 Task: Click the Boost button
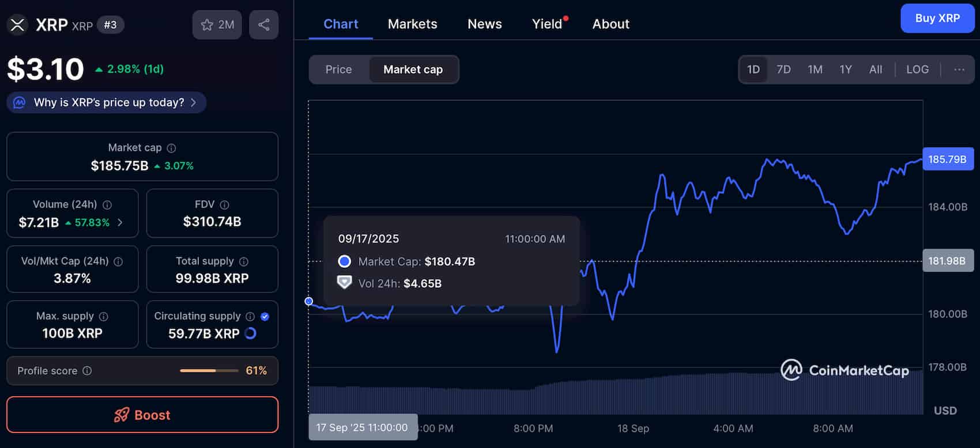[142, 415]
